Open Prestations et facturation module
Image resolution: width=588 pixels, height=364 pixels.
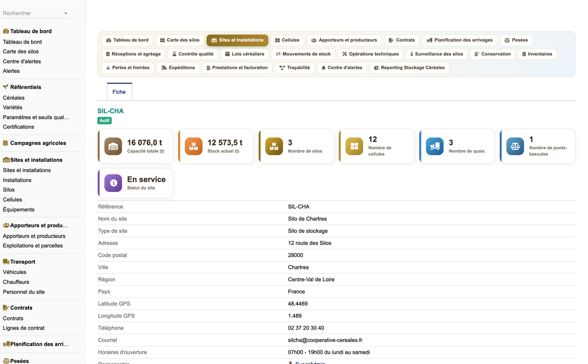237,68
